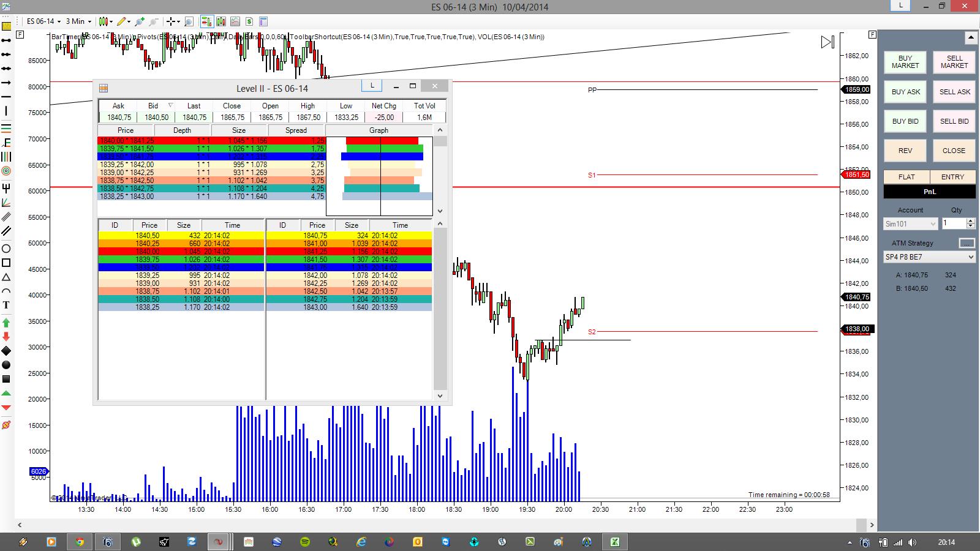Select the green arrow up marker
980x551 pixels.
point(6,323)
